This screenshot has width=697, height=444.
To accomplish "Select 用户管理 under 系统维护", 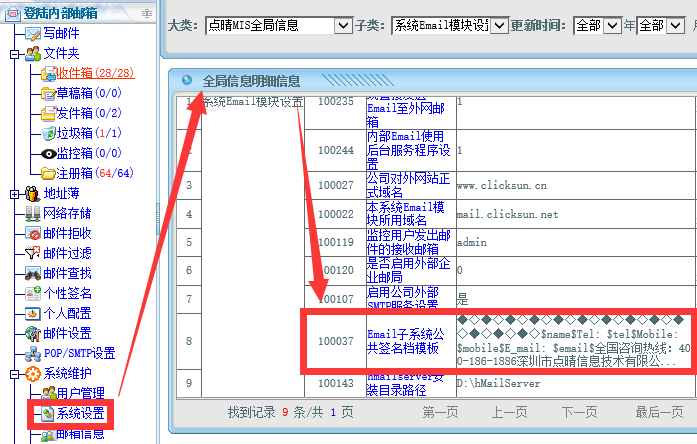I will pos(80,393).
